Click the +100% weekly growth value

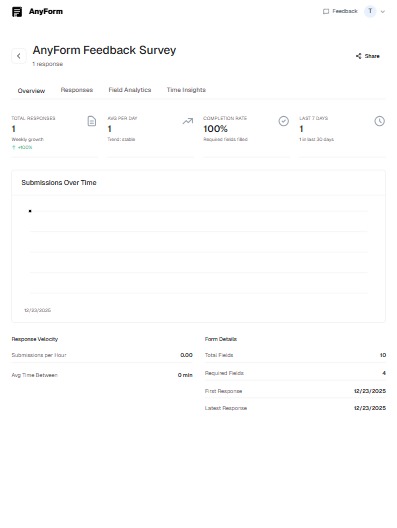point(22,147)
